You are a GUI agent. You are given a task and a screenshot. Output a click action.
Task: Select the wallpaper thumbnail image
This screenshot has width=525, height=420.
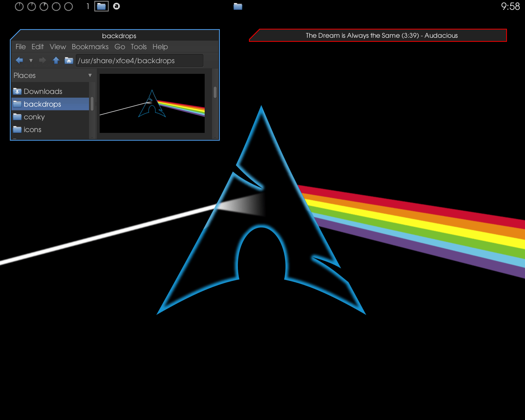pos(152,103)
